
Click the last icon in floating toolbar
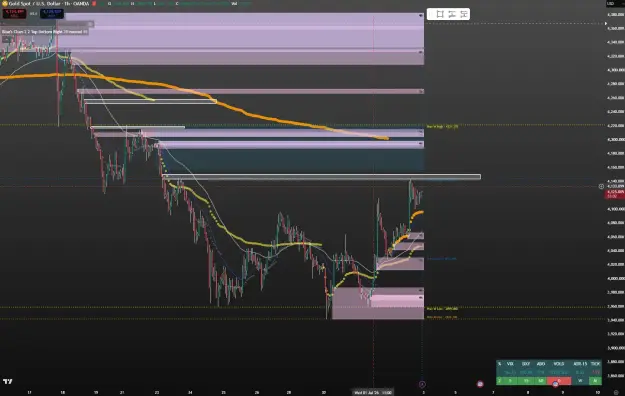tap(464, 14)
